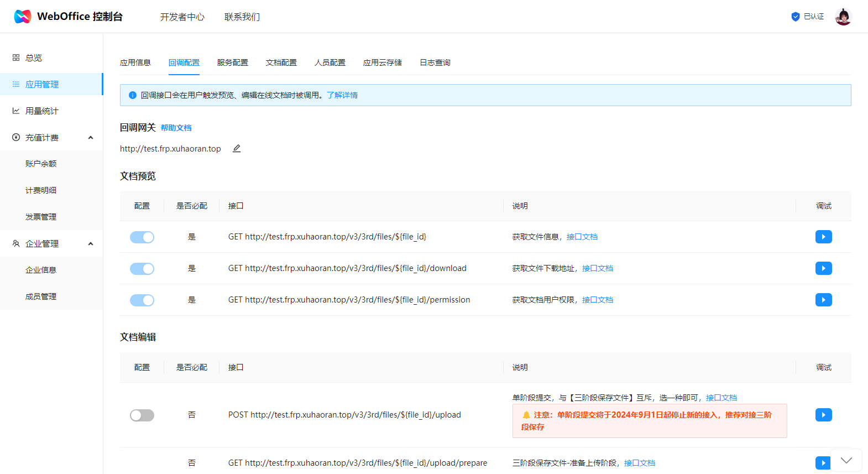Toggle the download interface switch

[142, 269]
